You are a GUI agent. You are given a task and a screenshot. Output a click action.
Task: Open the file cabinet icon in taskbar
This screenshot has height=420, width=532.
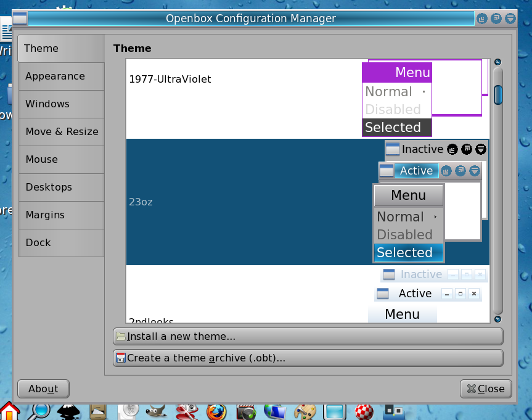point(98,412)
